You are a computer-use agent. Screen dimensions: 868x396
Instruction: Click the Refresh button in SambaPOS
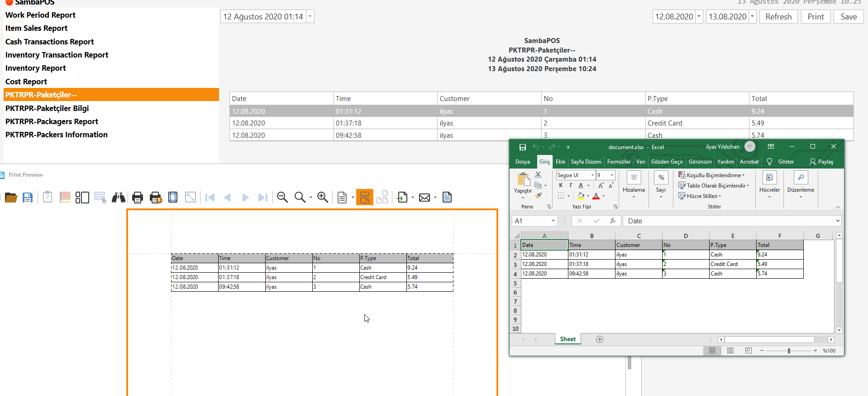[x=778, y=17]
